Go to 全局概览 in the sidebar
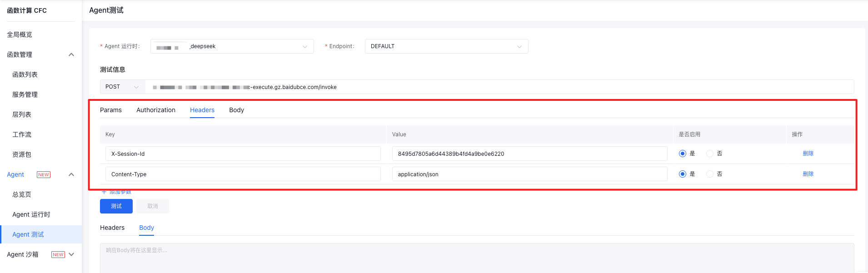The image size is (868, 273). click(20, 35)
